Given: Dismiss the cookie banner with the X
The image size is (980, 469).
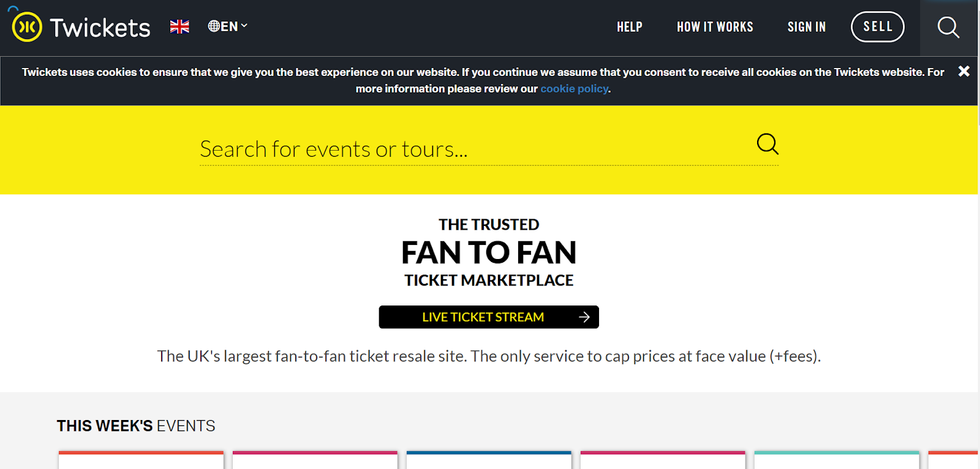Looking at the screenshot, I should coord(963,72).
